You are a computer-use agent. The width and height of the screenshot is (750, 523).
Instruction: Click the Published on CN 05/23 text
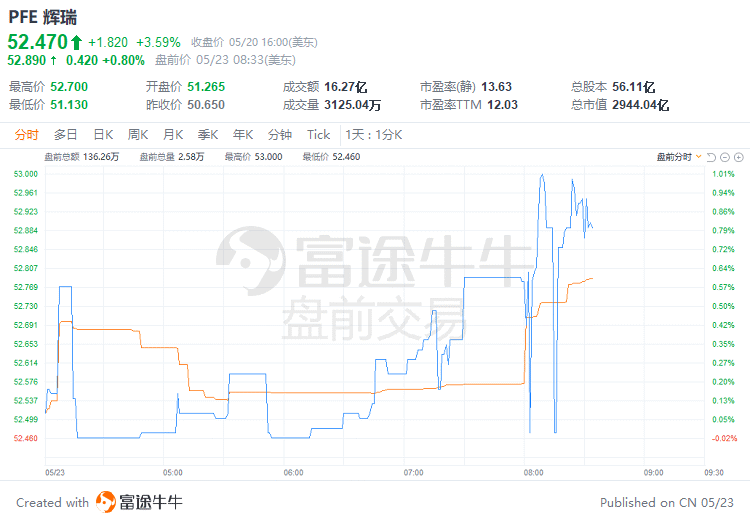coord(667,502)
